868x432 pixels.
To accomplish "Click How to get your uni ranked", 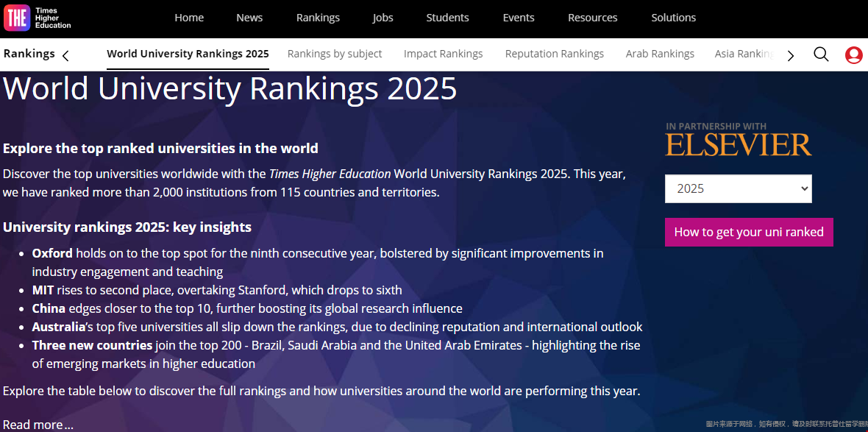I will tap(749, 232).
